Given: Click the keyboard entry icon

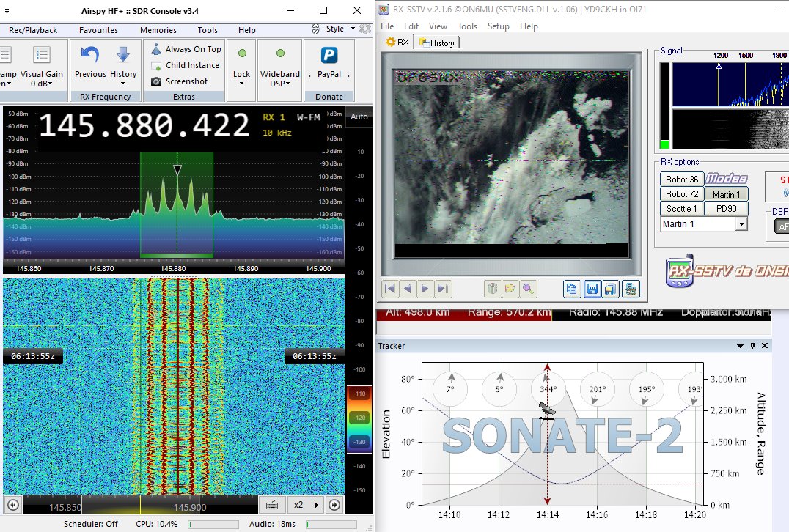Looking at the screenshot, I should pyautogui.click(x=272, y=505).
